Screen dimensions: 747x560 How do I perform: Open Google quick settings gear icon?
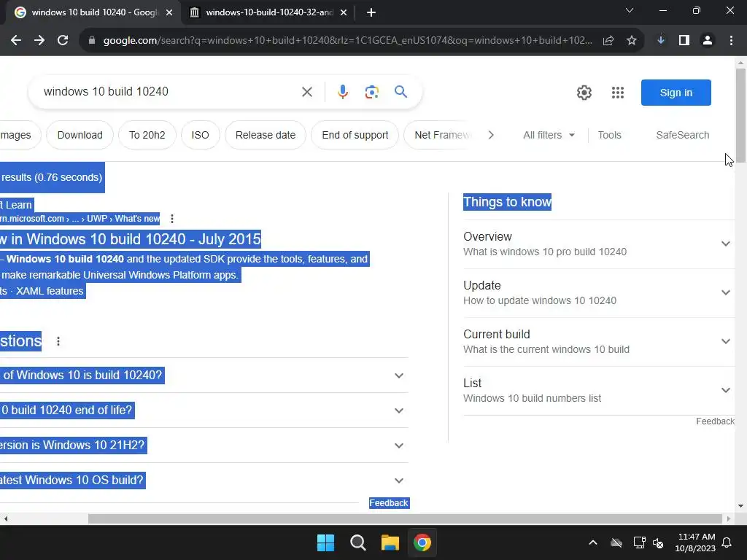pos(584,93)
